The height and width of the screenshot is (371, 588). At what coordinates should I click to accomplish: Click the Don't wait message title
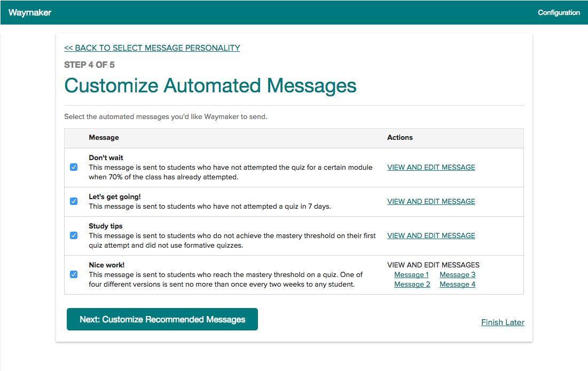106,158
